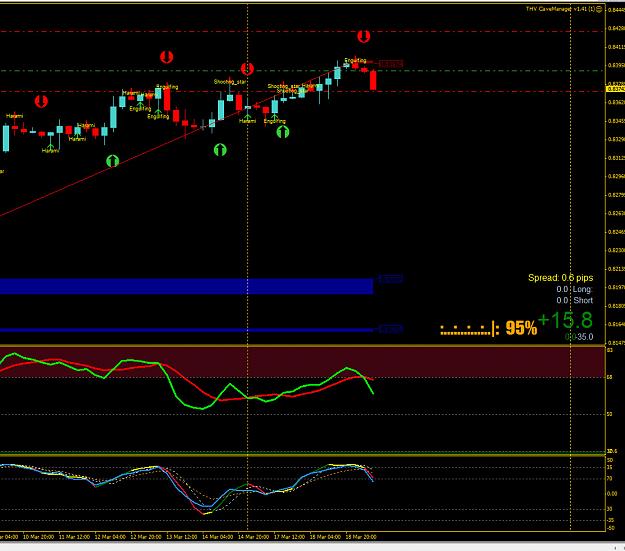Click the Engulfing label above the latest candles
625x551 pixels.
(x=355, y=61)
